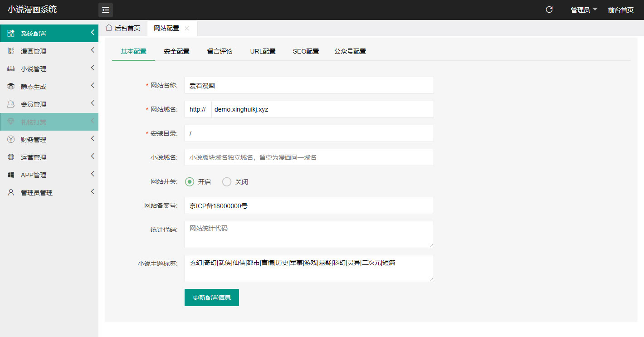Expand the 小说管理 menu chevron

tap(93, 68)
